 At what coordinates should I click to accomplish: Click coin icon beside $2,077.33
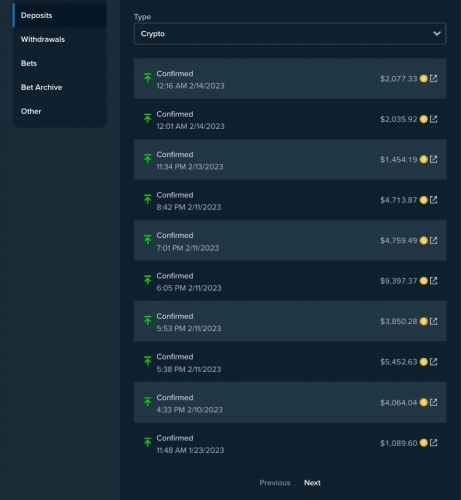click(424, 79)
